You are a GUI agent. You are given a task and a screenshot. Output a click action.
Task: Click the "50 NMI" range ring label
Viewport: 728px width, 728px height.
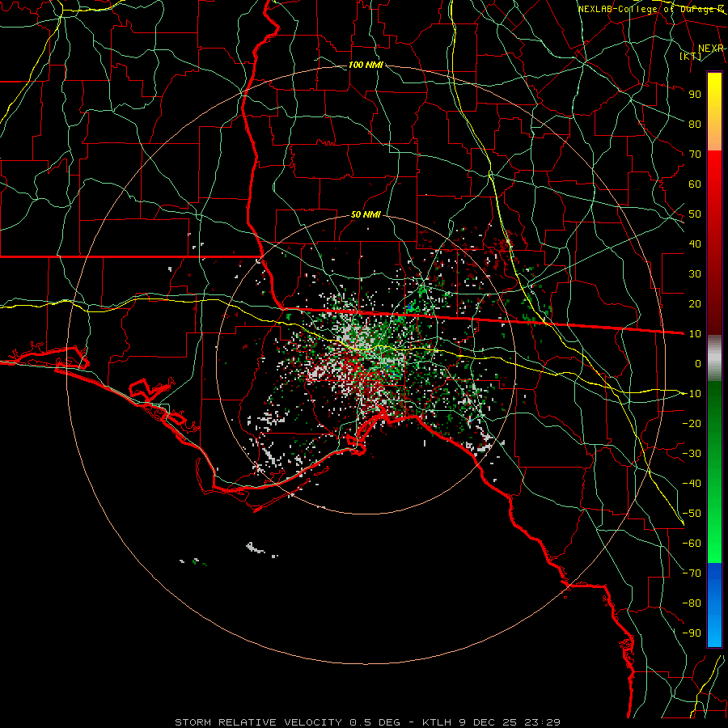tap(366, 214)
